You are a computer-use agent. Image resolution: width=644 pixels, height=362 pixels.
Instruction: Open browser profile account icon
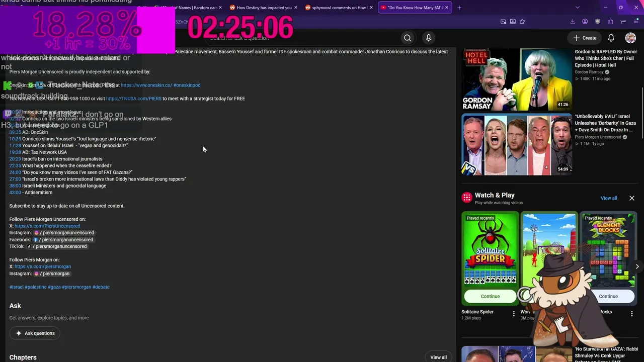[x=585, y=22]
